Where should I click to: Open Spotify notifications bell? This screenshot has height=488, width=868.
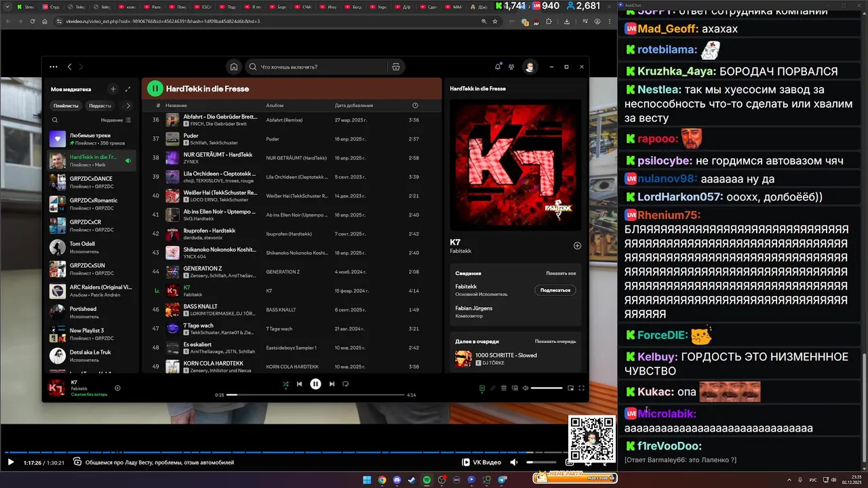(498, 66)
